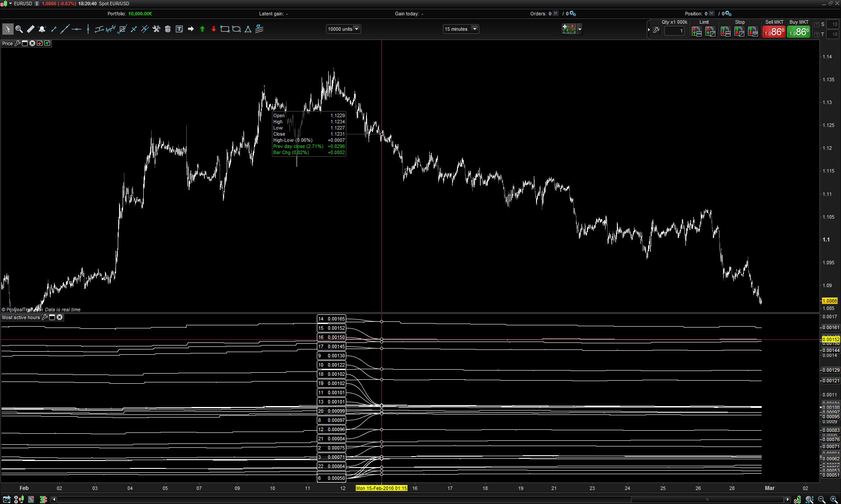Viewport: 841px width, 504px height.
Task: Open Orders settings gear icon
Action: 573,14
